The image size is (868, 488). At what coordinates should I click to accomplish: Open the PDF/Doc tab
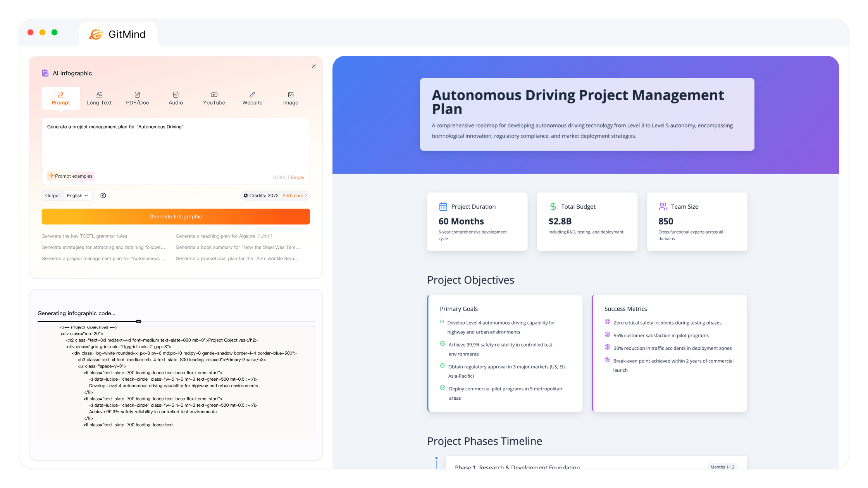(138, 98)
